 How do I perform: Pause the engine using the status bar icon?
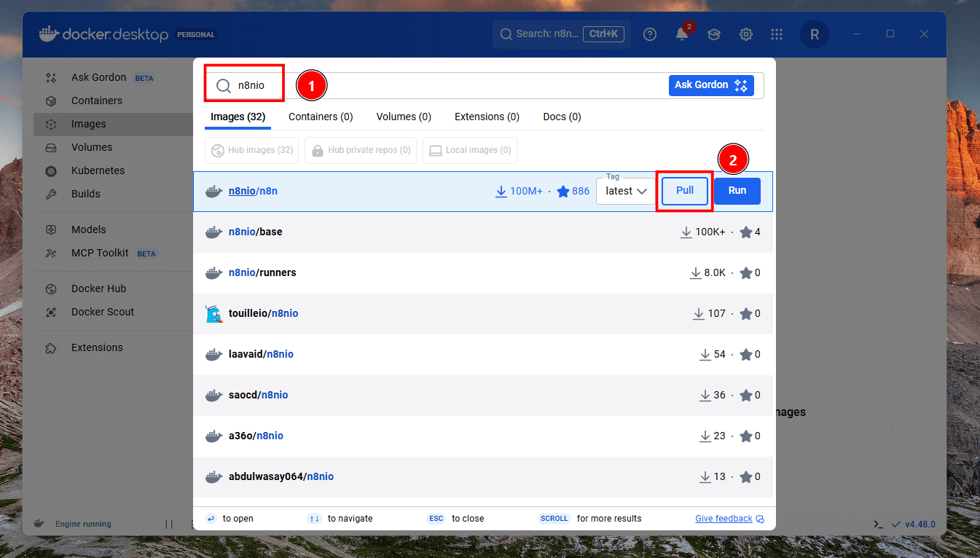(169, 524)
